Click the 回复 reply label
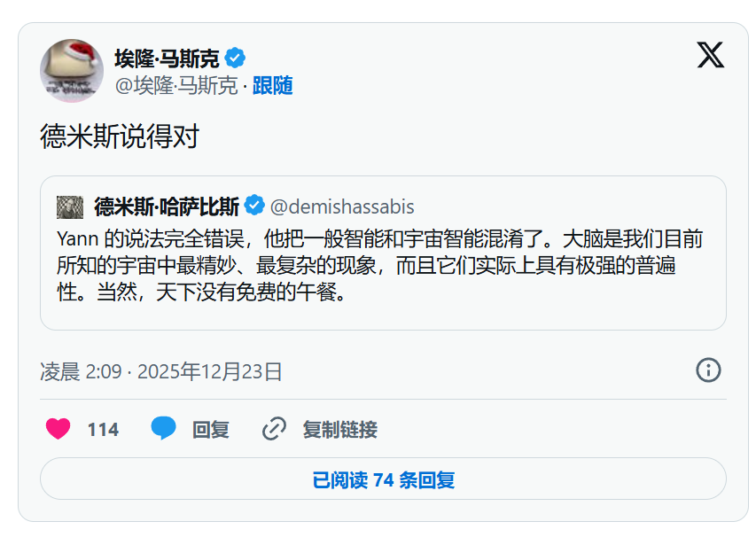 tap(211, 429)
